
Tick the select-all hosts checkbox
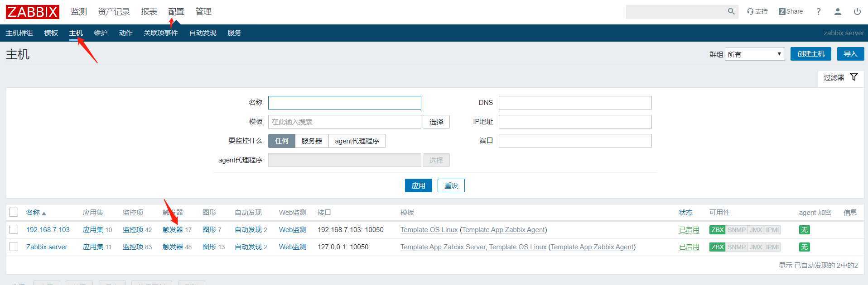(14, 212)
